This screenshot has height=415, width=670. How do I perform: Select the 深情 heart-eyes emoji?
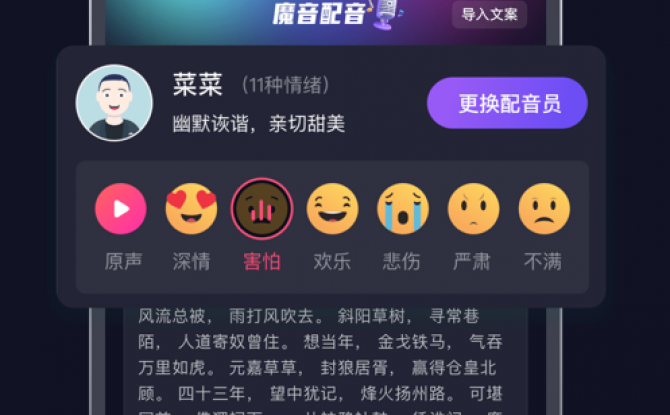191,209
